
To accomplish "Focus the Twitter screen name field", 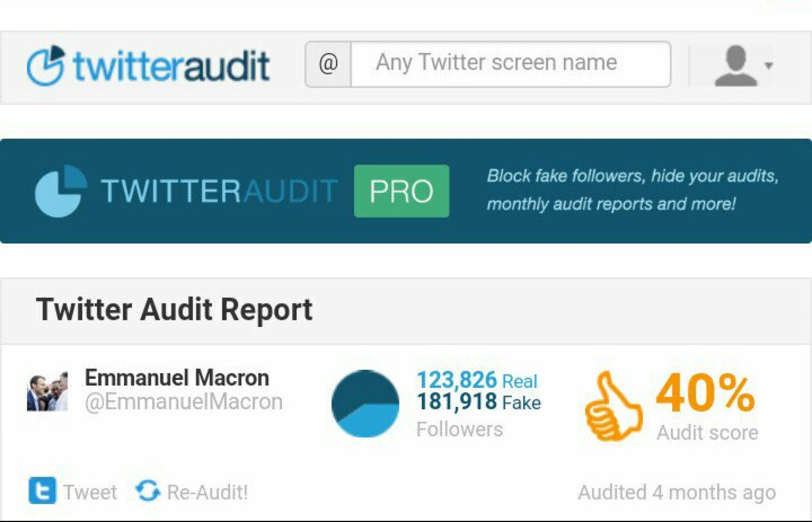I will pyautogui.click(x=510, y=64).
